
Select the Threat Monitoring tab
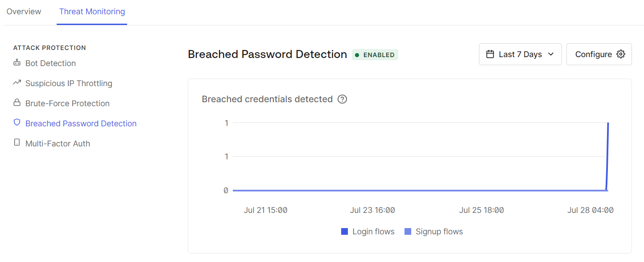point(92,12)
